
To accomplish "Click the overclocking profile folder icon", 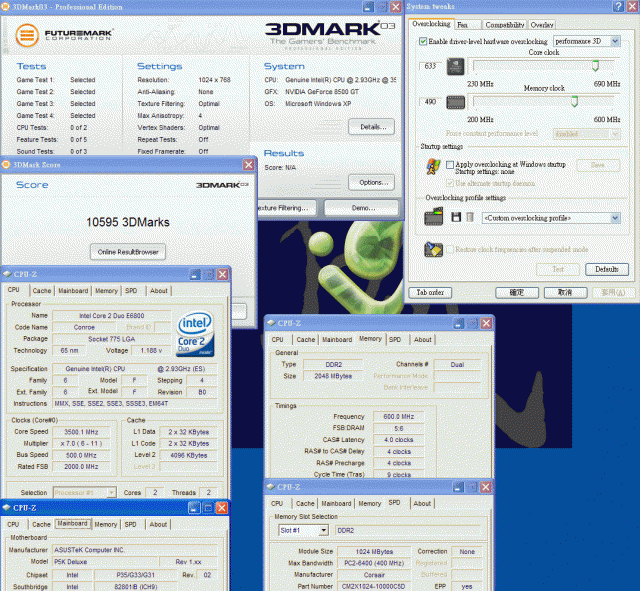I will click(433, 216).
